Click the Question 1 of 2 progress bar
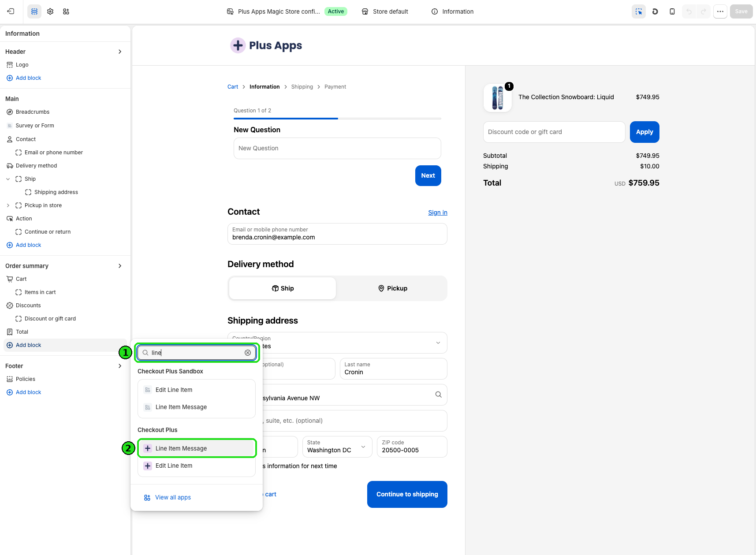The width and height of the screenshot is (756, 555). click(337, 119)
